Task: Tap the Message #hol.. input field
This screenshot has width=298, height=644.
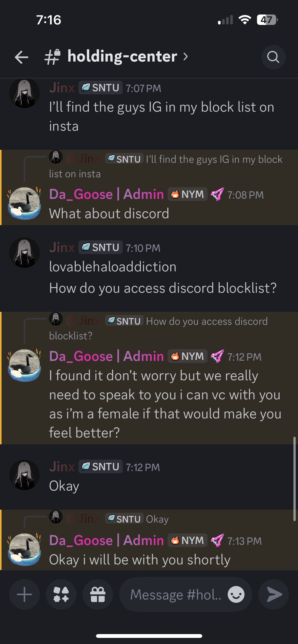Action: point(176,594)
